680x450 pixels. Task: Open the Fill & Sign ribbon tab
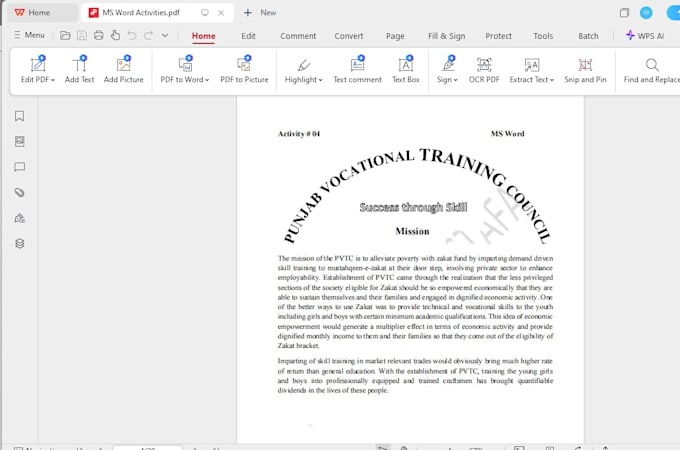[447, 36]
